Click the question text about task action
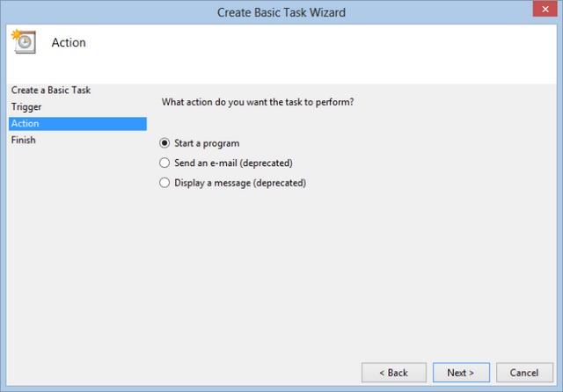 pyautogui.click(x=258, y=102)
